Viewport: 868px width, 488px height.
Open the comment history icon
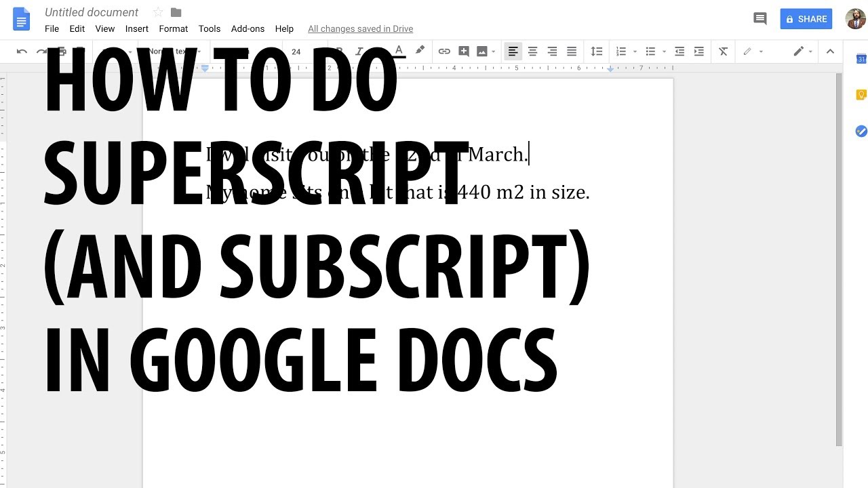tap(760, 19)
